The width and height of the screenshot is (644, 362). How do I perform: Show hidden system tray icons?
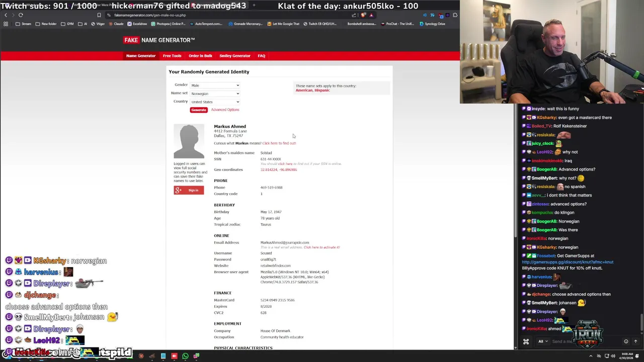point(591,356)
